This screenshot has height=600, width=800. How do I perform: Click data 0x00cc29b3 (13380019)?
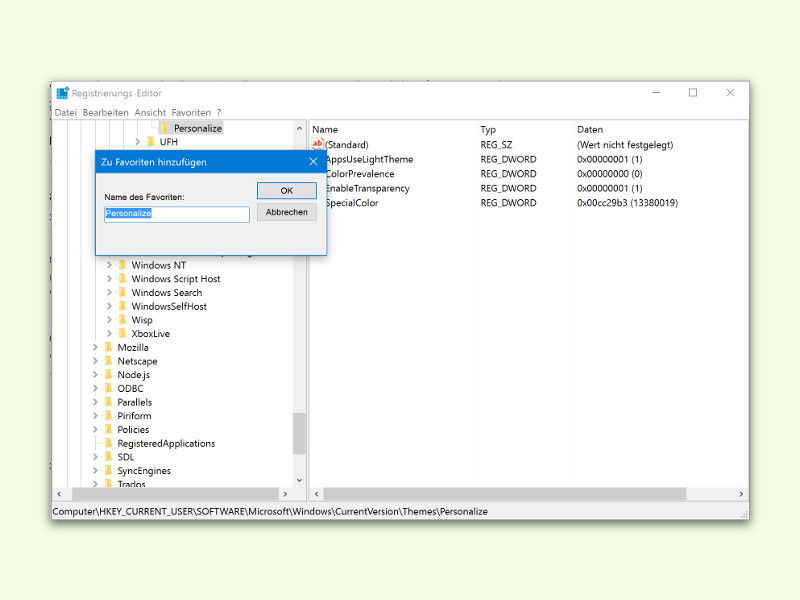627,203
